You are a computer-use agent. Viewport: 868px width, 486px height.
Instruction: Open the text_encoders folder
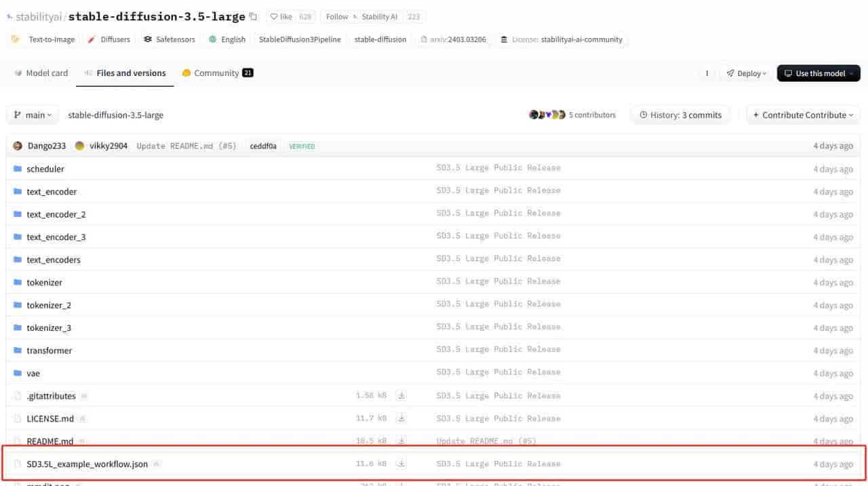54,260
